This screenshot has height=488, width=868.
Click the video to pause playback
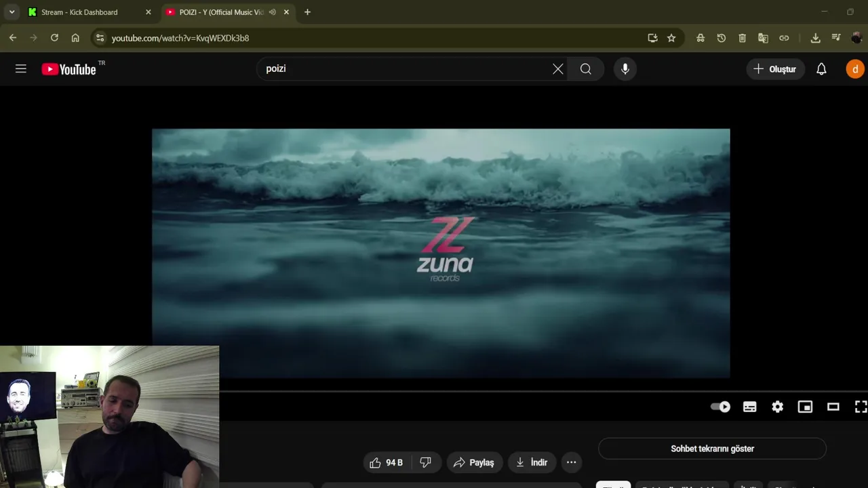point(441,253)
